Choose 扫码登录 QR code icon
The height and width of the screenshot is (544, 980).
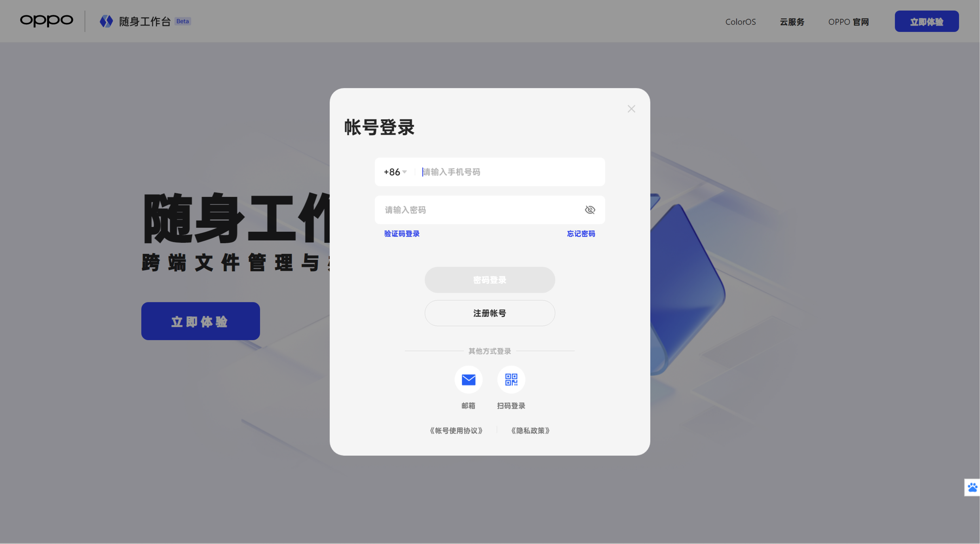point(511,380)
